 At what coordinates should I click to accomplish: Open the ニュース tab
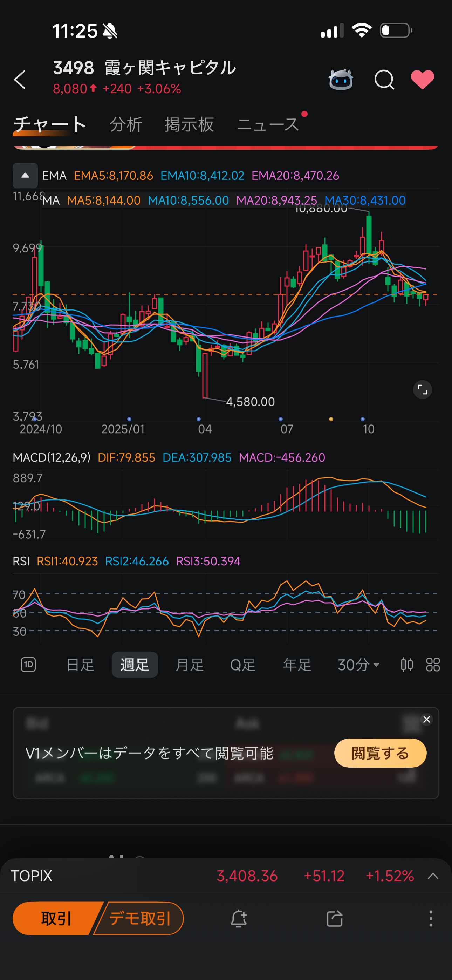[268, 124]
